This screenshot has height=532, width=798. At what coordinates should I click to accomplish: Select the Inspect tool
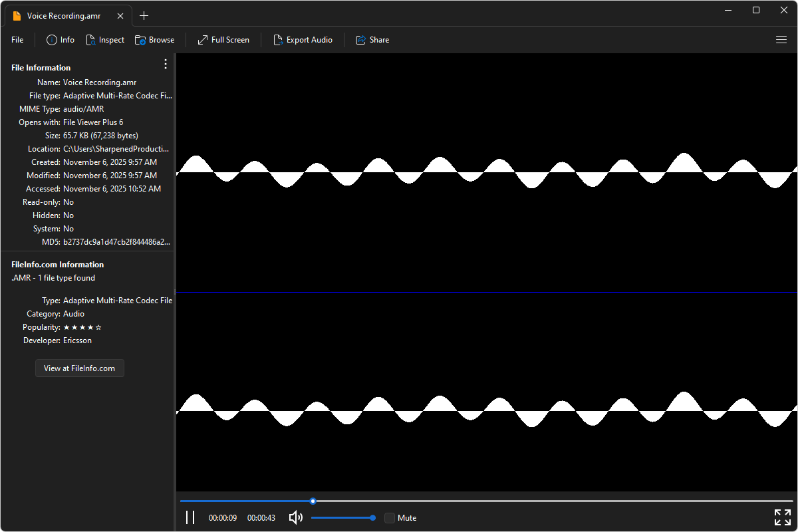[105, 40]
